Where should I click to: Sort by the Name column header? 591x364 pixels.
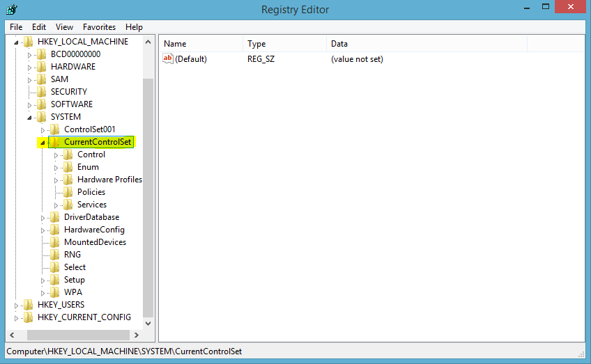tap(201, 44)
